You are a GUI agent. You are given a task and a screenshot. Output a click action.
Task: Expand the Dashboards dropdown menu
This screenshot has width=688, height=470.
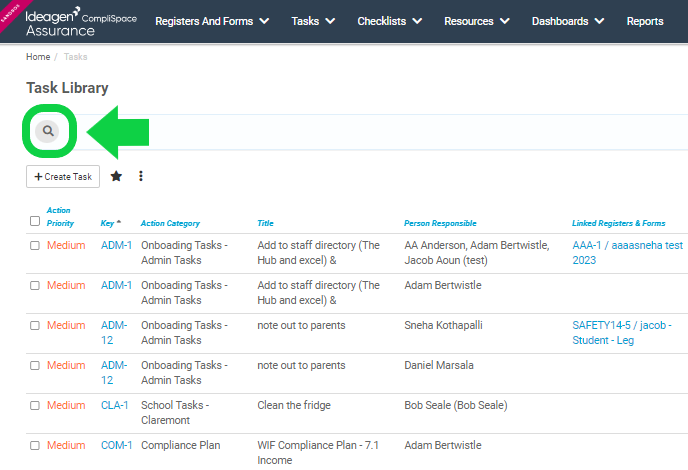(568, 21)
